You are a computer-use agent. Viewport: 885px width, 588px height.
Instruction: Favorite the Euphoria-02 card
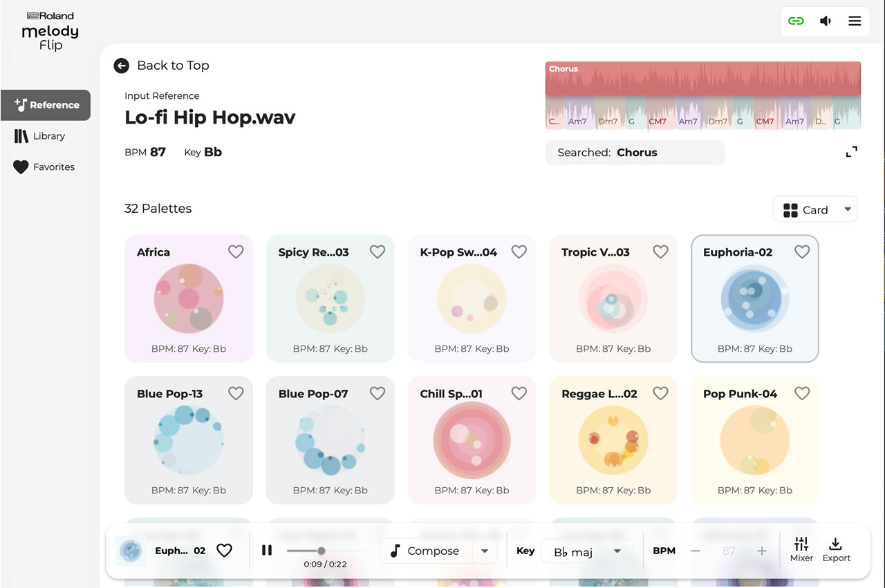pos(802,252)
